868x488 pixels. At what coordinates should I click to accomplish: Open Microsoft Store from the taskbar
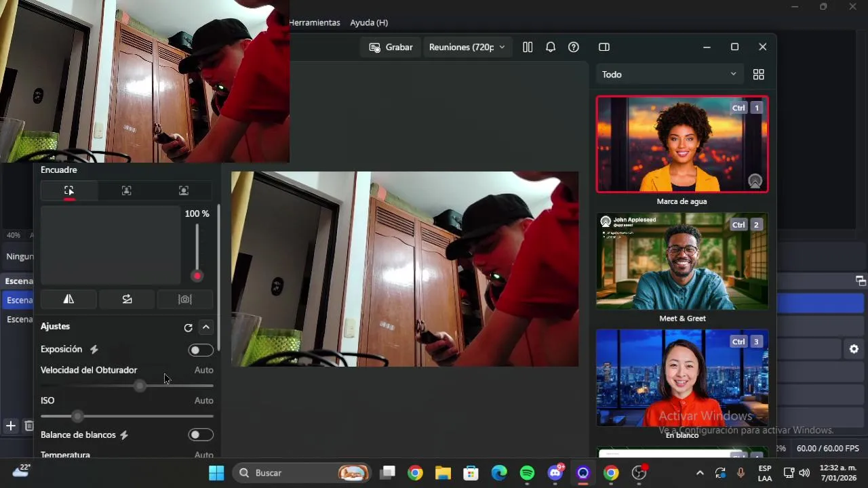[471, 473]
